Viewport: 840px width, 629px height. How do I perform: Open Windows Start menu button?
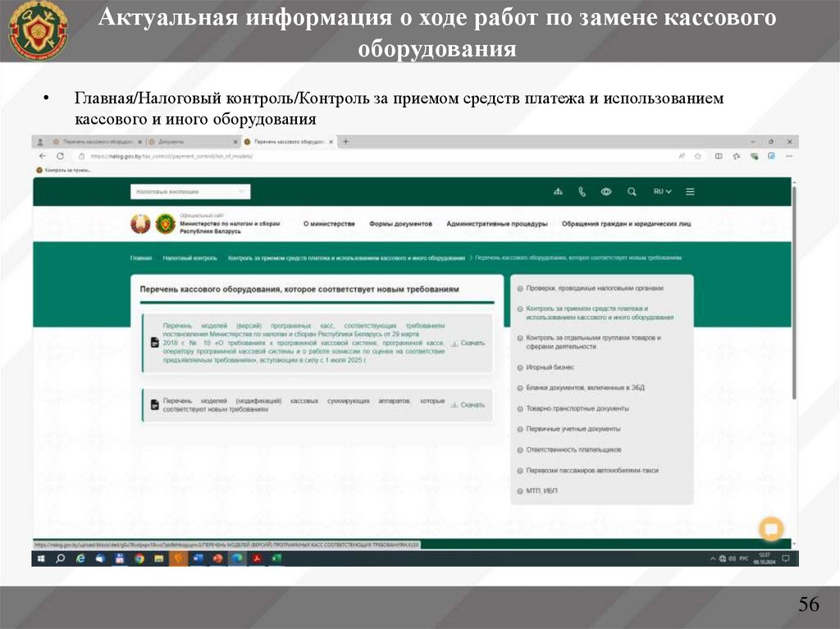[x=41, y=558]
